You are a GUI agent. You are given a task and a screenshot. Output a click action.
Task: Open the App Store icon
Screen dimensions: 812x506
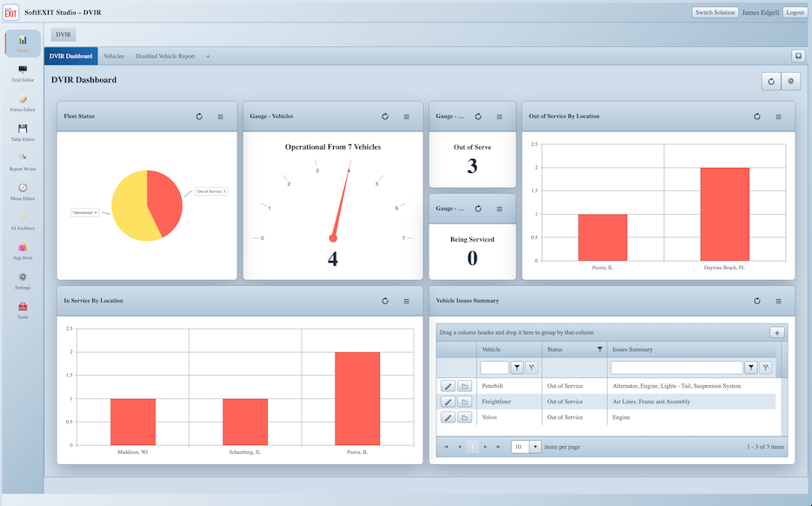click(23, 251)
